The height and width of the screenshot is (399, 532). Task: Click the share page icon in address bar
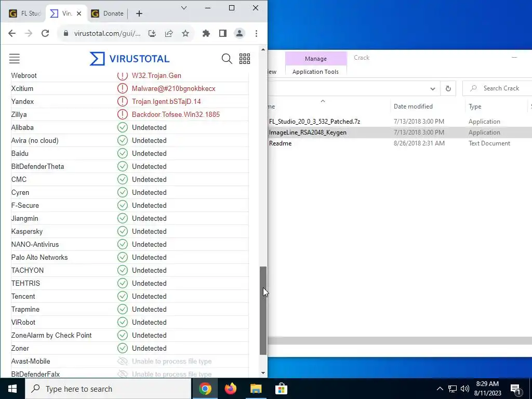click(x=169, y=33)
